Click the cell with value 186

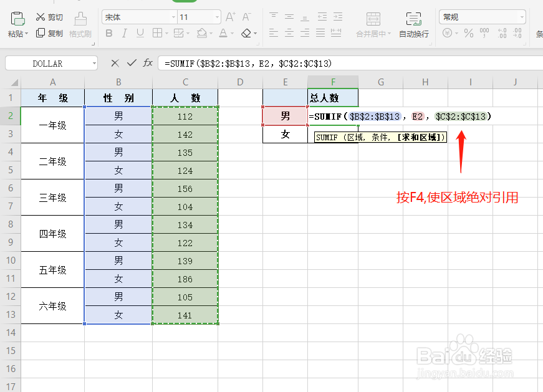(185, 279)
